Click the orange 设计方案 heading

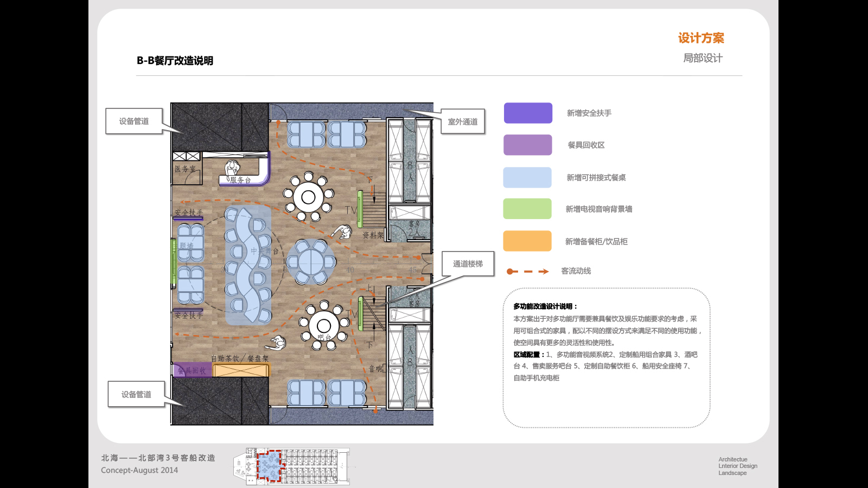tap(701, 38)
